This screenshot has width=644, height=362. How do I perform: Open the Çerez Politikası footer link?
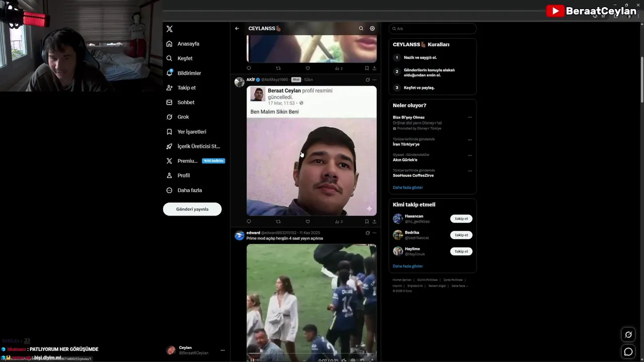[x=453, y=280]
